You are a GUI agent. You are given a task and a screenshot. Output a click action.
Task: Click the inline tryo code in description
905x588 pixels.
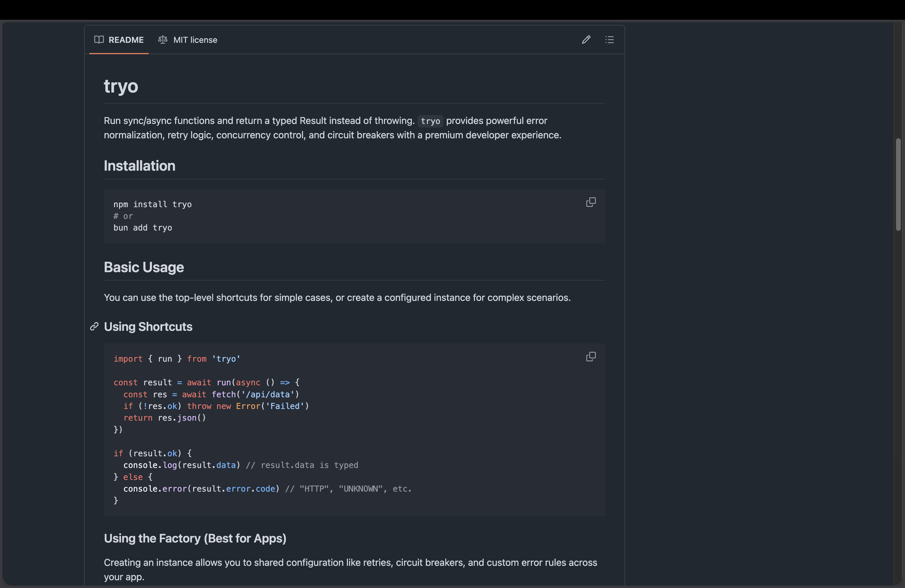430,121
